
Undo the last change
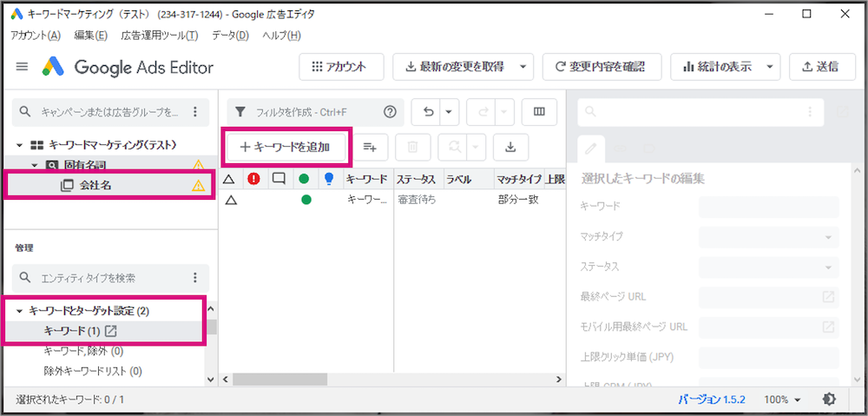point(428,112)
